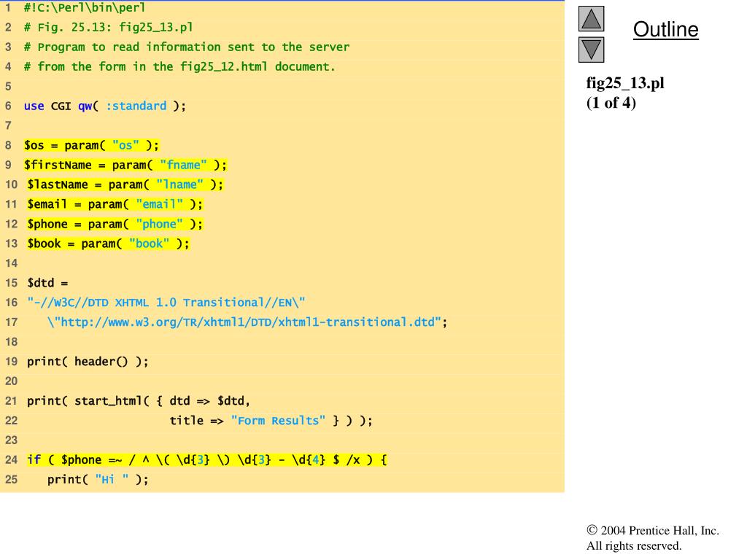Select the '$email = param( "email" );' line
The image size is (747, 560).
pos(115,204)
